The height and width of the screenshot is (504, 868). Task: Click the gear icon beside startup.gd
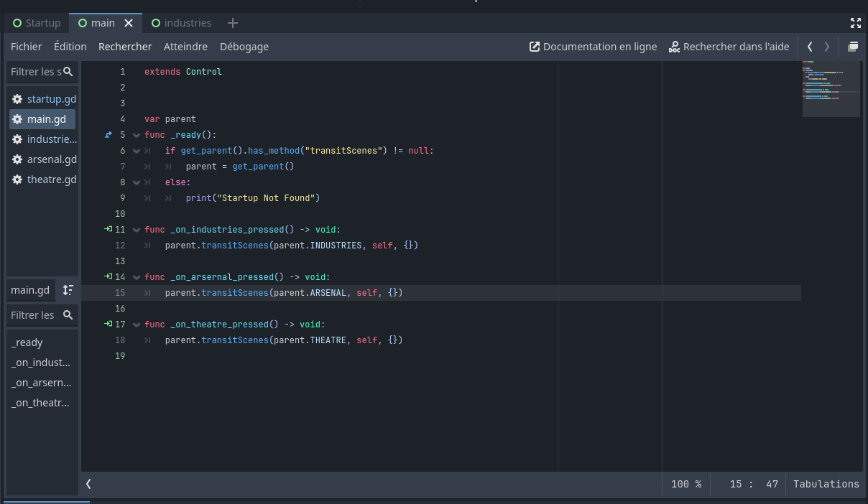(17, 98)
